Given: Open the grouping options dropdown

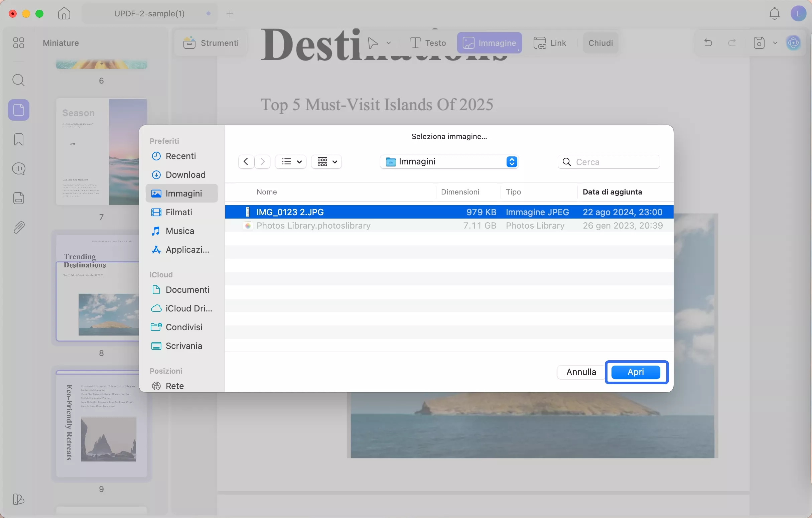Looking at the screenshot, I should tap(326, 162).
